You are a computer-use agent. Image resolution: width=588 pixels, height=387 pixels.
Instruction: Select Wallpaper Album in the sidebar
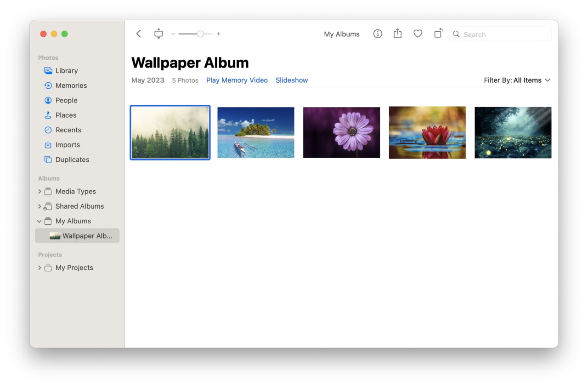point(83,235)
